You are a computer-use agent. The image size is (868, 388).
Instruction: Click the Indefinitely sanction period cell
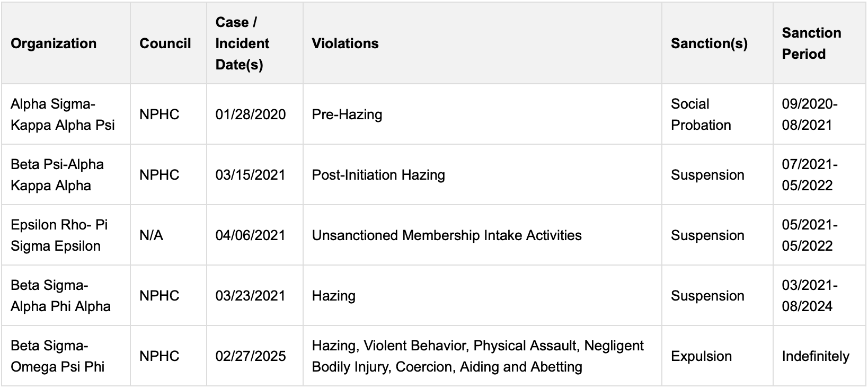[815, 356]
